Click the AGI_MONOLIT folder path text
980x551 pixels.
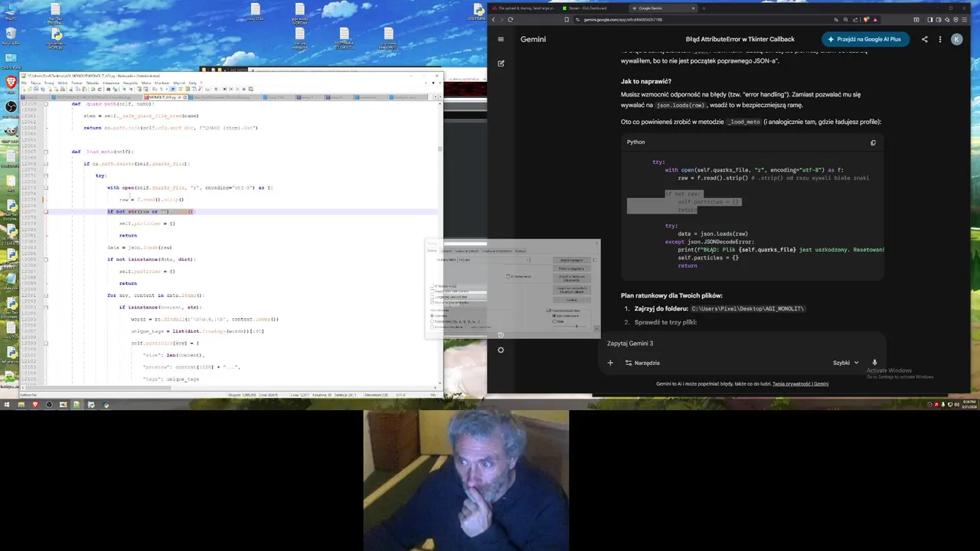click(x=748, y=308)
